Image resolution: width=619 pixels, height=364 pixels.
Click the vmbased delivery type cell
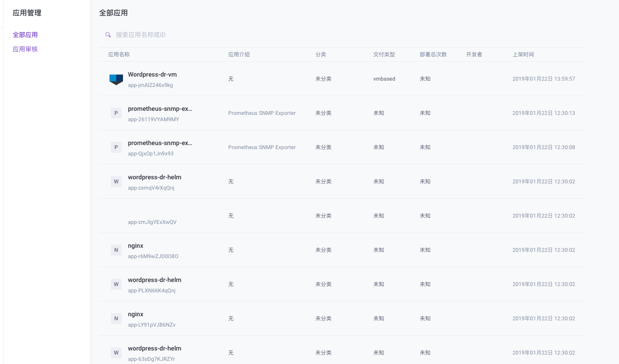coord(384,79)
